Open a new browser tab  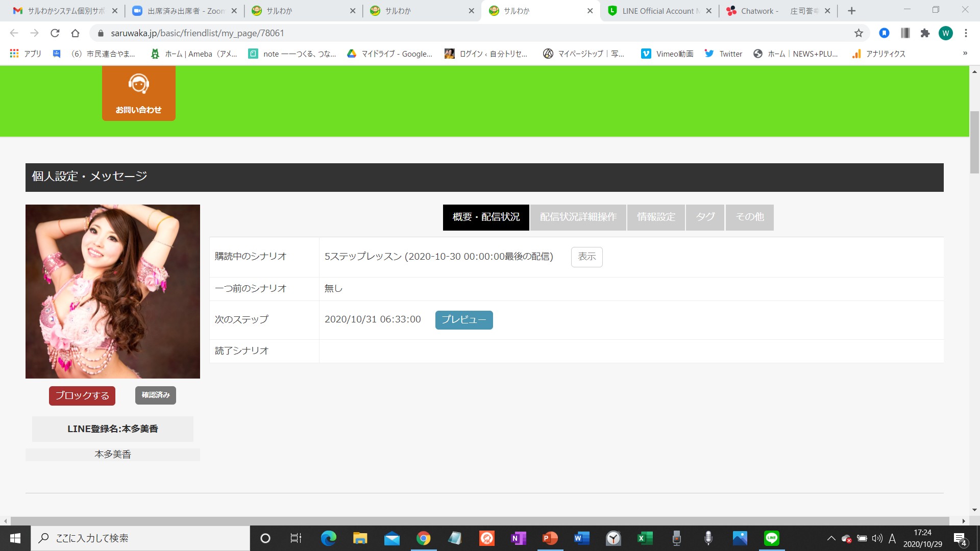point(851,11)
